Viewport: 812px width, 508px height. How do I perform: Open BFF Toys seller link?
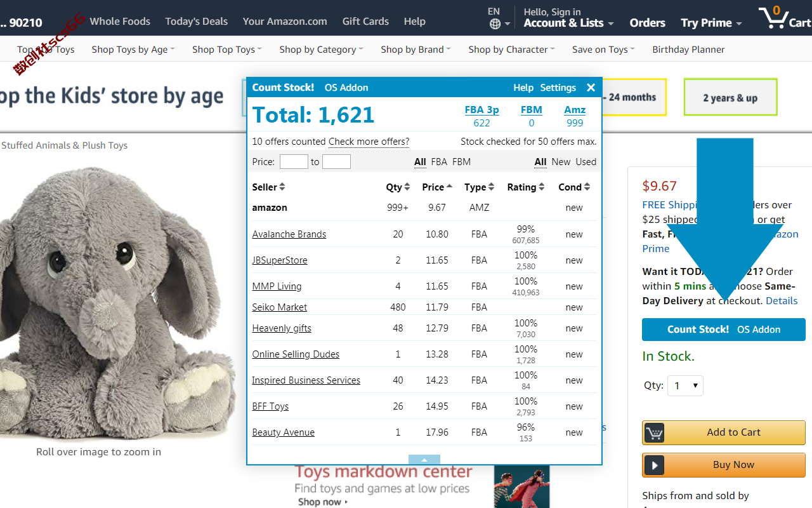click(x=270, y=406)
